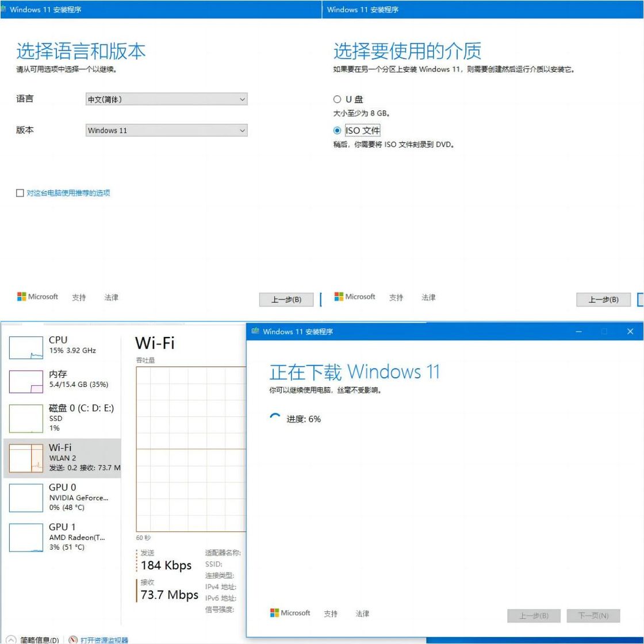
Task: Click 上一步(B) in the media selection window
Action: coord(603,300)
